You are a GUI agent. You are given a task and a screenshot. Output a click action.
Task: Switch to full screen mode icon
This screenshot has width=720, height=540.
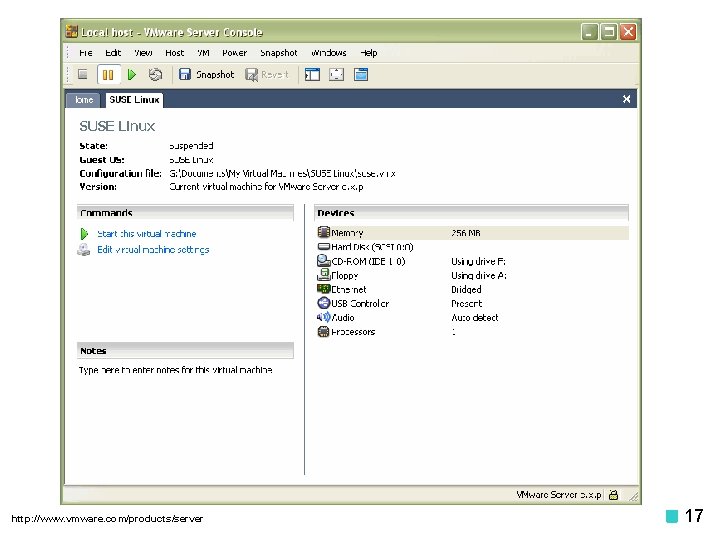point(337,74)
